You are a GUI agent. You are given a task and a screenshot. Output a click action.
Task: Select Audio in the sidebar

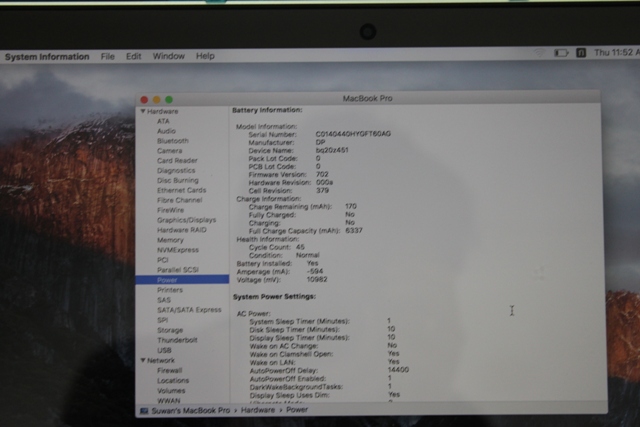(167, 131)
